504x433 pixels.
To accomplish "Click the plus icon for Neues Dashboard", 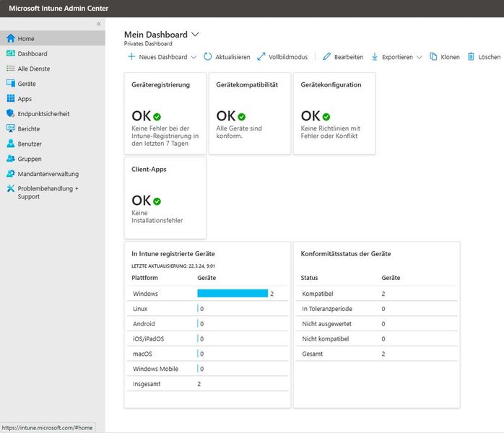I will point(131,56).
